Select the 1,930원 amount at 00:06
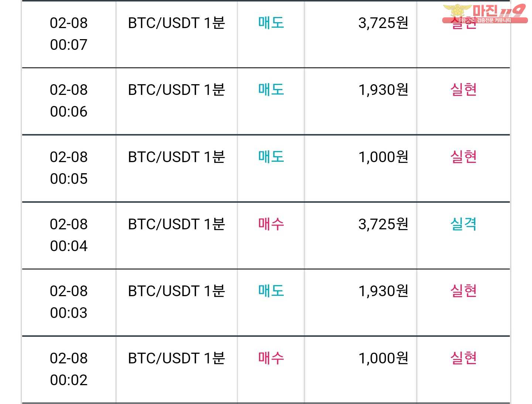 pos(383,90)
